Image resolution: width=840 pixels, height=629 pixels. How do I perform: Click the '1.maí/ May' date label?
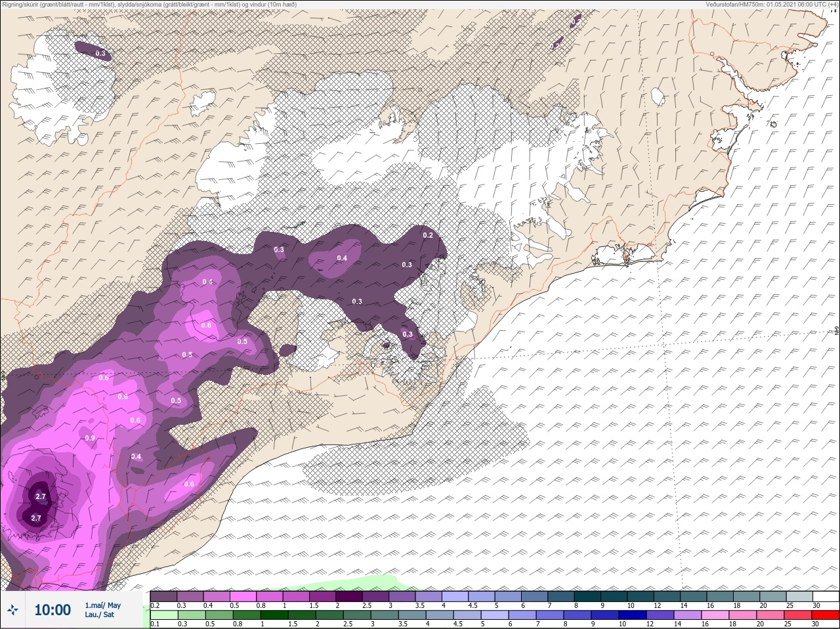coord(103,605)
